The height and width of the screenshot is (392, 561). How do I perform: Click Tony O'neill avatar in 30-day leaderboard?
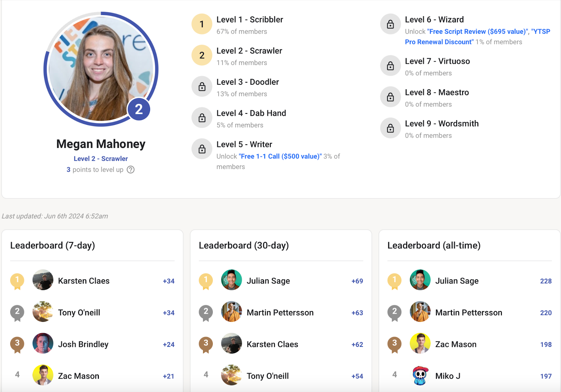pos(231,375)
